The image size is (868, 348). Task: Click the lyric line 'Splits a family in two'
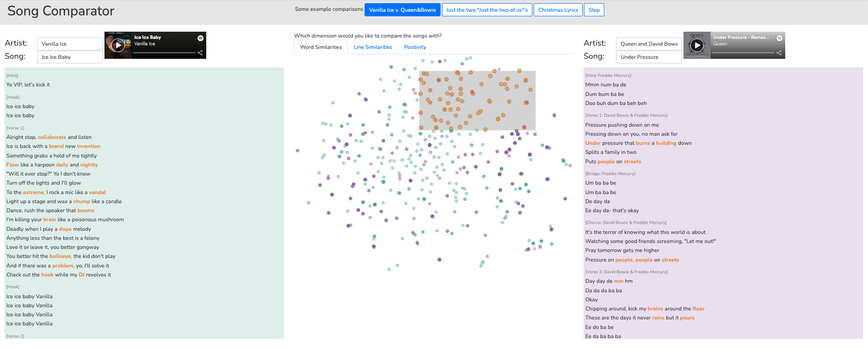click(611, 152)
